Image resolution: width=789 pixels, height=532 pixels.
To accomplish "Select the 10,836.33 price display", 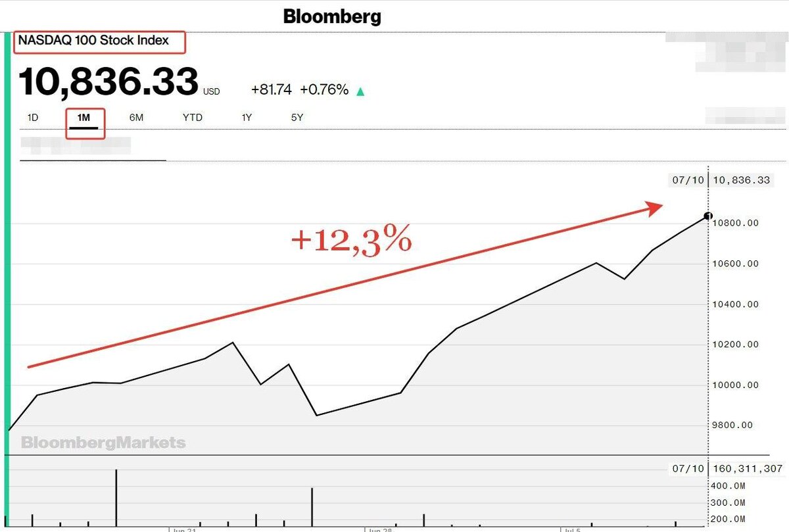I will point(107,80).
